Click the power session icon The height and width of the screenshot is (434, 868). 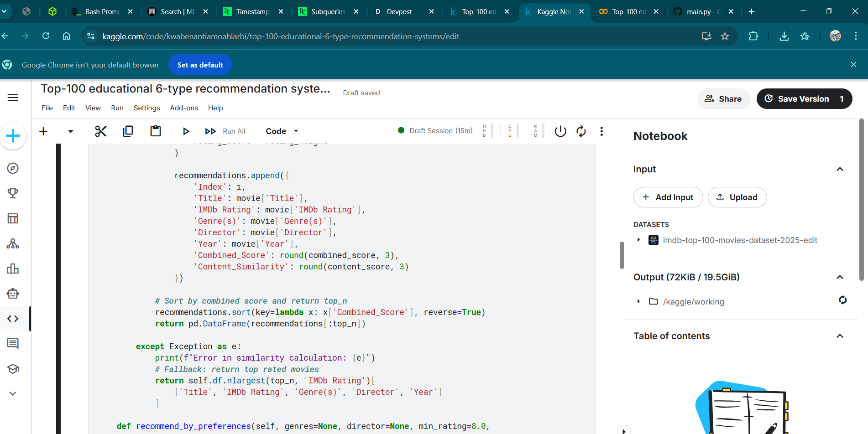[x=560, y=131]
